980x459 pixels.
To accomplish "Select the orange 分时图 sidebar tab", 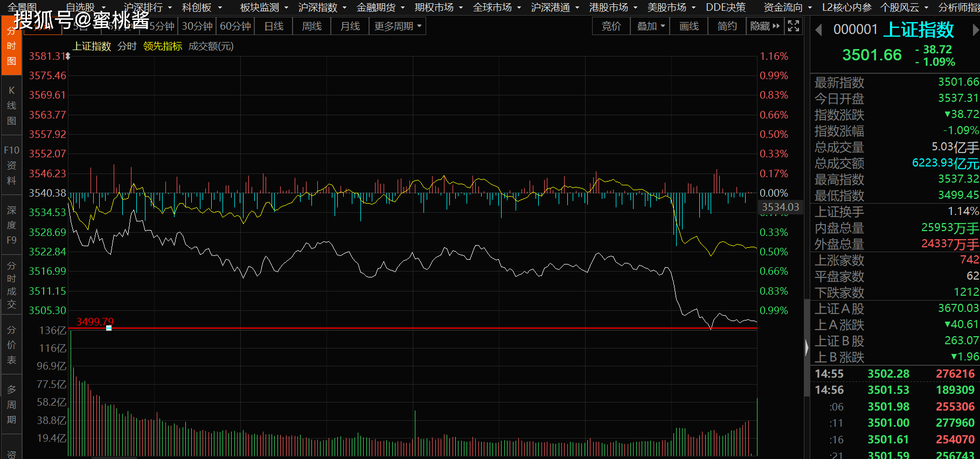I will 11,46.
